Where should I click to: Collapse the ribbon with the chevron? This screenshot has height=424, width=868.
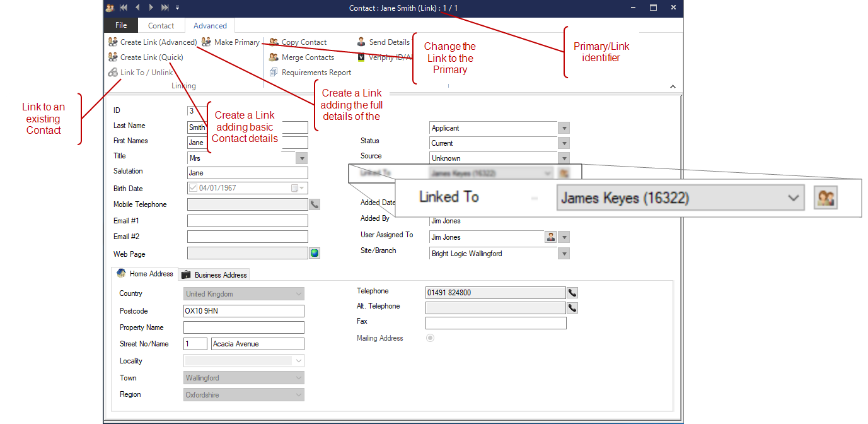673,86
